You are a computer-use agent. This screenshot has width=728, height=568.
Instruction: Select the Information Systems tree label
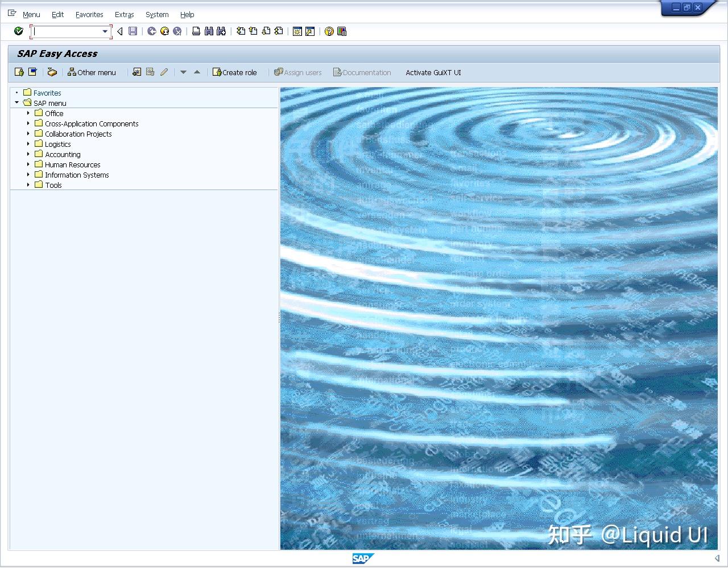77,175
